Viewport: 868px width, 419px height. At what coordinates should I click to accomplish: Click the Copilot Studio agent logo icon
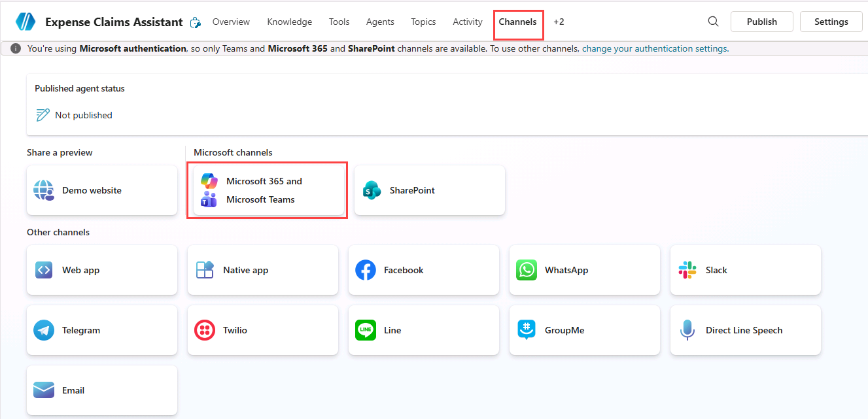click(x=26, y=22)
